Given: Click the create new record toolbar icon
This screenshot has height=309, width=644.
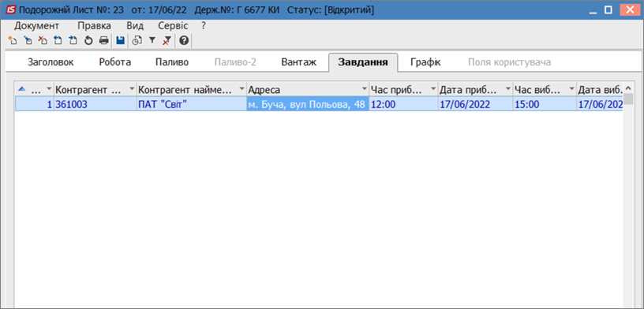Looking at the screenshot, I should tap(13, 40).
